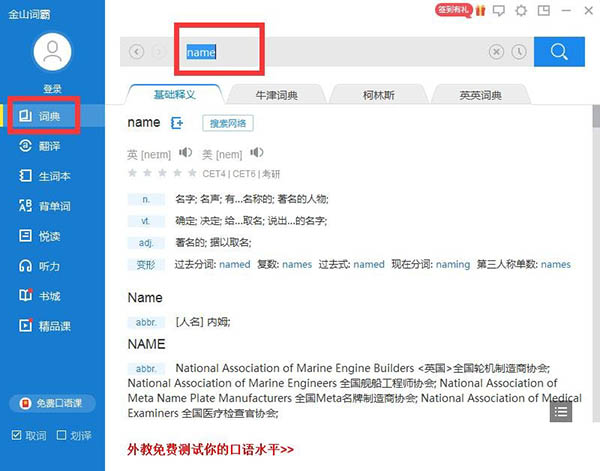Switch to the 基础释义 tab
The width and height of the screenshot is (600, 471).
click(174, 95)
